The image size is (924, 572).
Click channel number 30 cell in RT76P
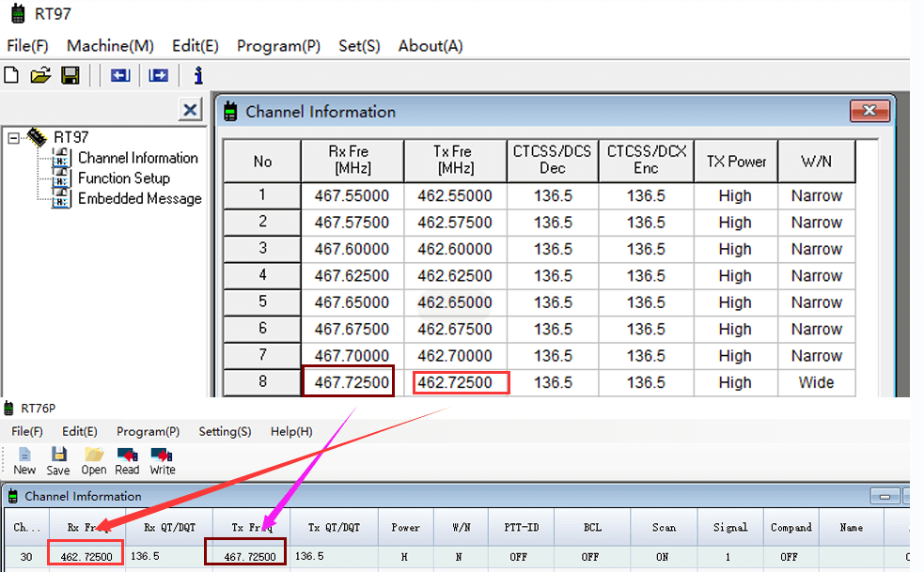[26, 557]
